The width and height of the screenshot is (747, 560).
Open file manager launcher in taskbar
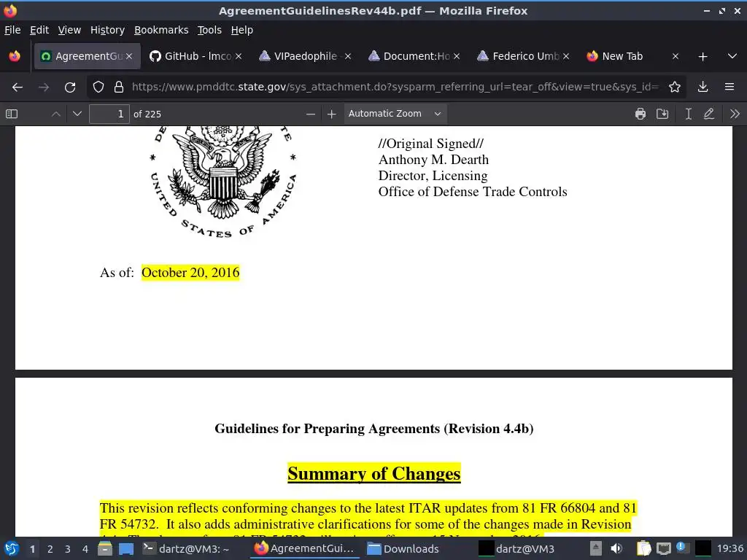point(105,549)
